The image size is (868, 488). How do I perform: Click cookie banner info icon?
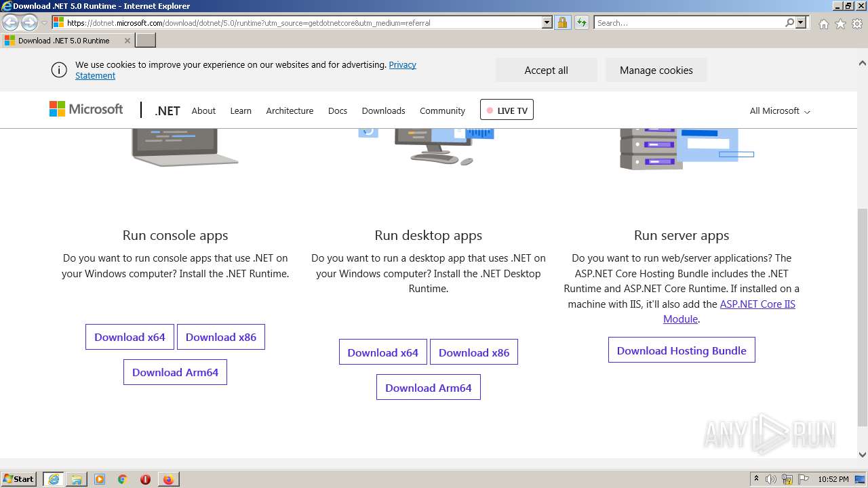coord(59,70)
